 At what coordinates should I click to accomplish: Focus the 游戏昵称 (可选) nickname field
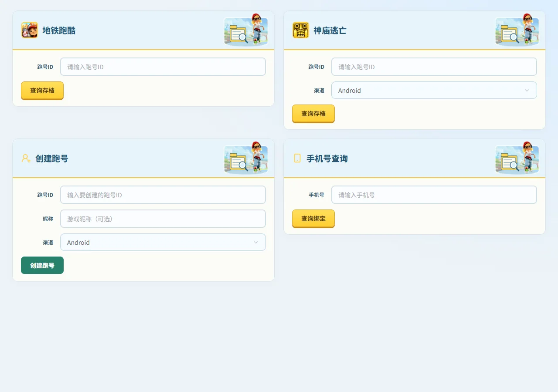(163, 219)
